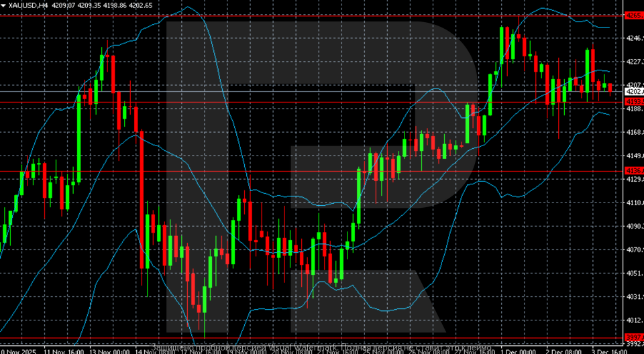The height and width of the screenshot is (354, 644).
Task: Click the 4246 price axis label
Action: coord(633,39)
